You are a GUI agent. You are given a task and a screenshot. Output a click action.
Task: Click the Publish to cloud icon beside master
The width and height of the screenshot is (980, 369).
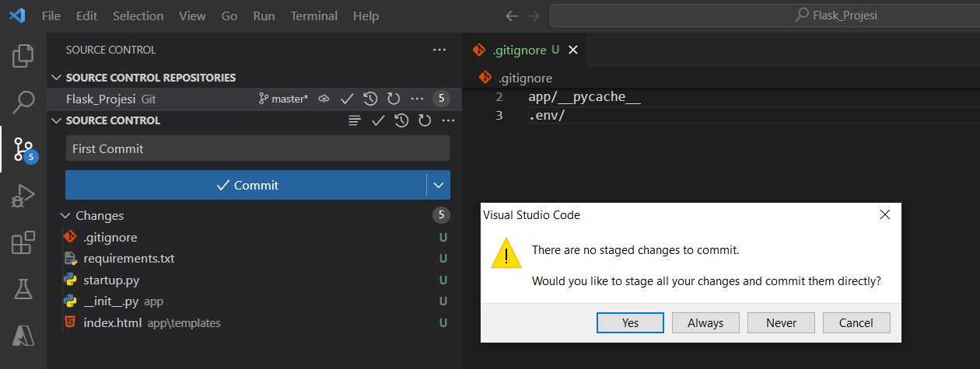point(324,99)
